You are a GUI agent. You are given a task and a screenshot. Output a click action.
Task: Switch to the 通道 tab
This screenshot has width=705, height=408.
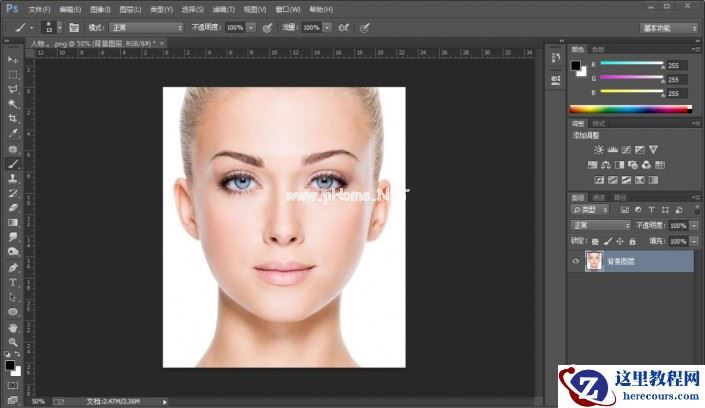[597, 197]
